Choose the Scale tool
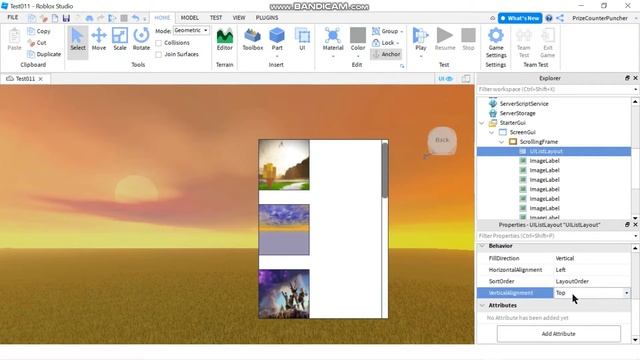 click(120, 40)
